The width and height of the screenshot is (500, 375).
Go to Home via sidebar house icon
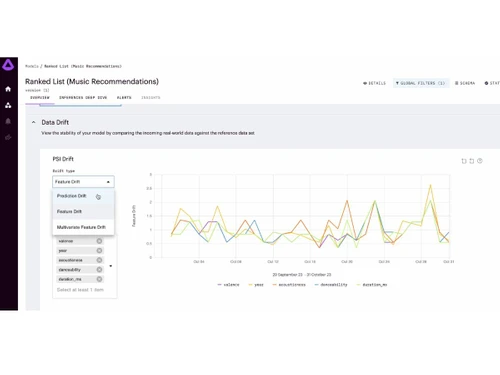[x=8, y=89]
